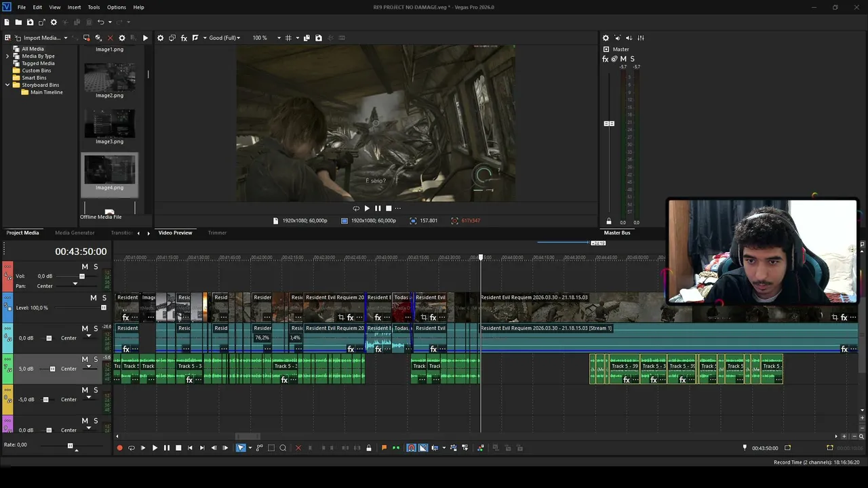Toggle loop playback in transport bar
This screenshot has height=488, width=868.
132,448
